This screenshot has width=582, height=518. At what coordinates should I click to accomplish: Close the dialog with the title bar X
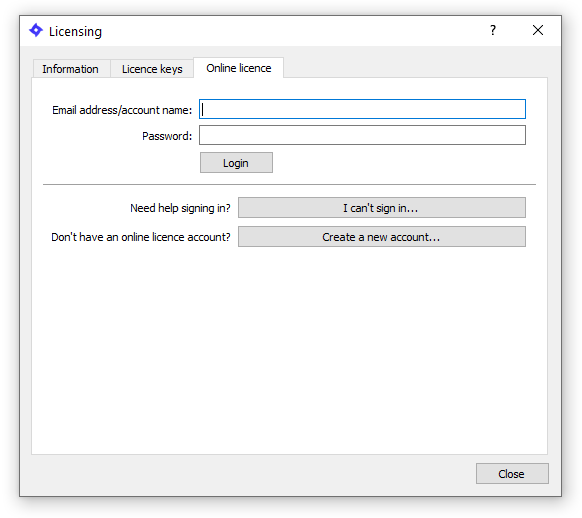(x=538, y=30)
